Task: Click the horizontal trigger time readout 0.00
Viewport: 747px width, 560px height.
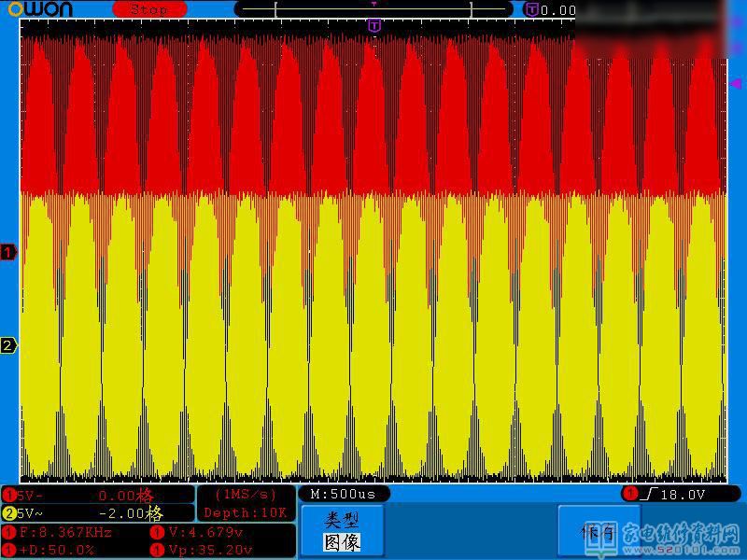Action: point(557,10)
